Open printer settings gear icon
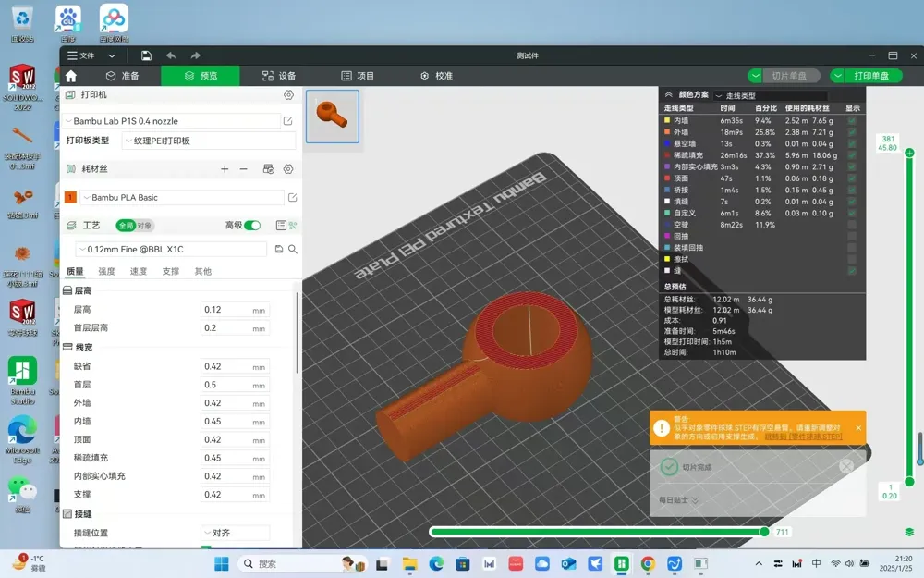 click(x=288, y=95)
